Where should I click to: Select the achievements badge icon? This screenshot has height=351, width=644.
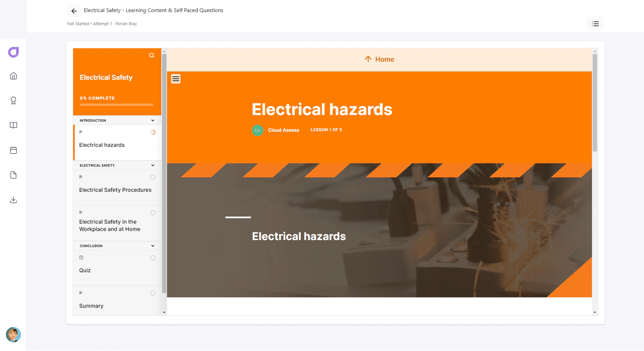pyautogui.click(x=13, y=101)
